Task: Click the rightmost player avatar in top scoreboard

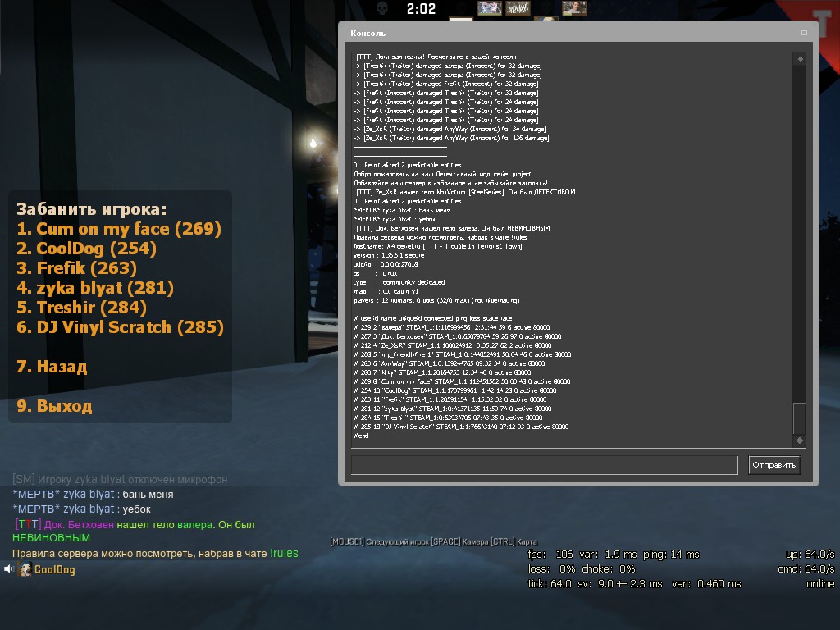Action: pyautogui.click(x=573, y=8)
